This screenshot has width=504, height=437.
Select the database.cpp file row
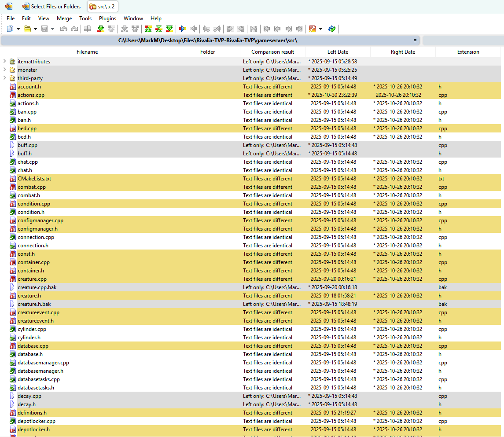coord(250,345)
